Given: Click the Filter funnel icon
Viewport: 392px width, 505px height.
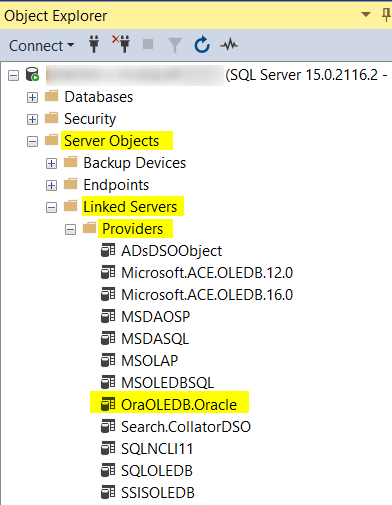Looking at the screenshot, I should tap(175, 45).
